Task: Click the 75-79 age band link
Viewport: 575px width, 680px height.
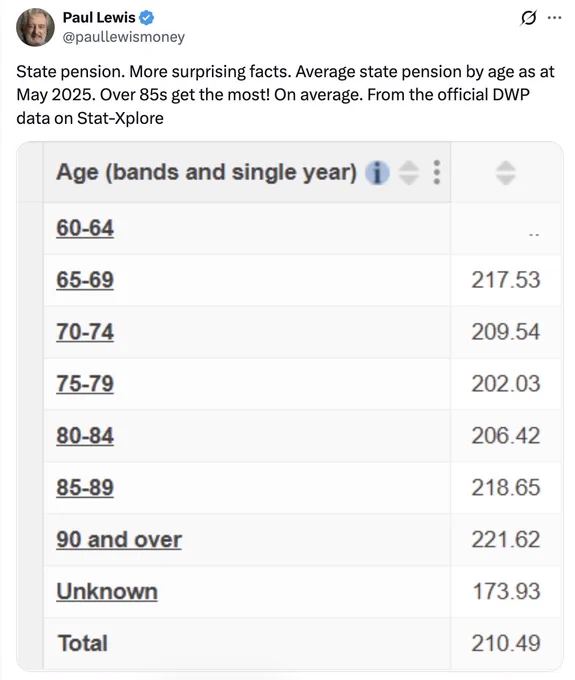Action: click(x=85, y=384)
